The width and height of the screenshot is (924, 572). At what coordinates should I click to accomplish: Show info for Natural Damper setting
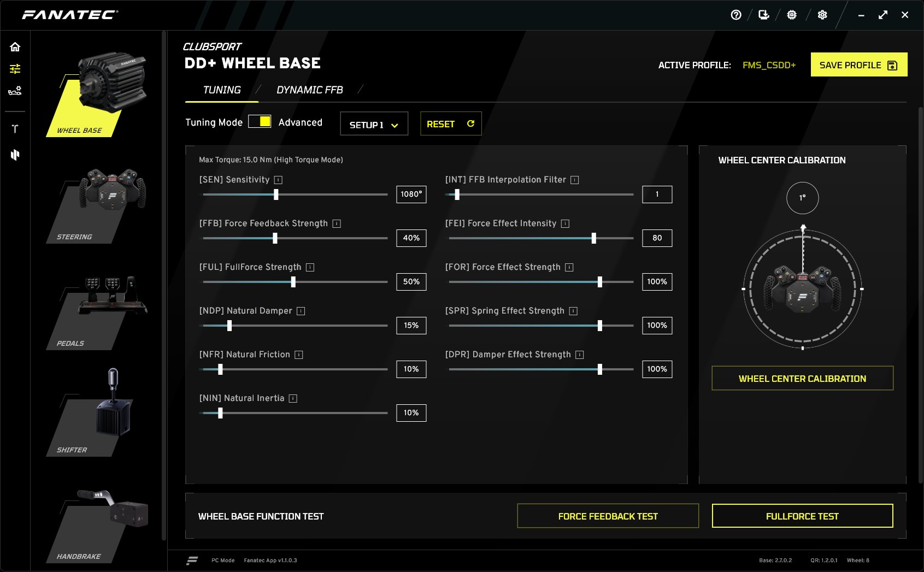coord(301,311)
